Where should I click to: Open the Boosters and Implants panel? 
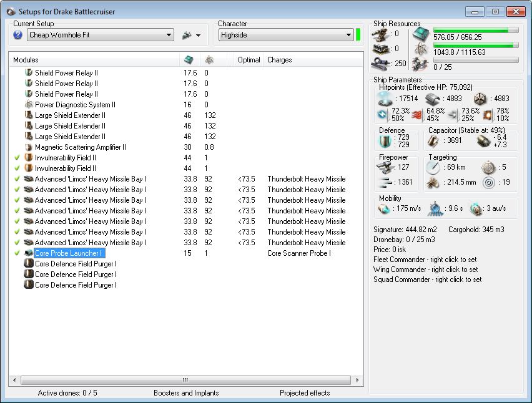click(186, 393)
